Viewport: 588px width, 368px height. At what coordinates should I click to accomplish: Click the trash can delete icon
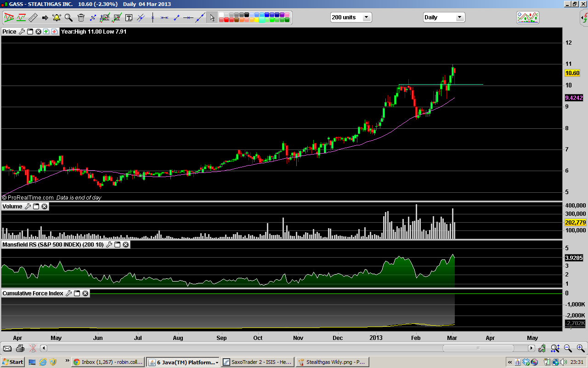coord(81,18)
